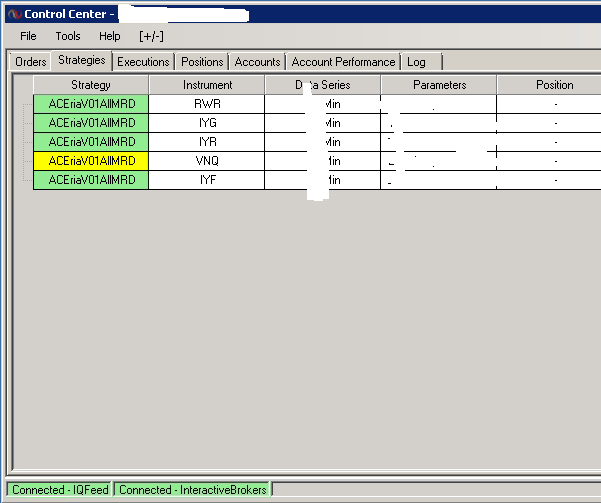Click the IYF instrument cell

click(207, 180)
